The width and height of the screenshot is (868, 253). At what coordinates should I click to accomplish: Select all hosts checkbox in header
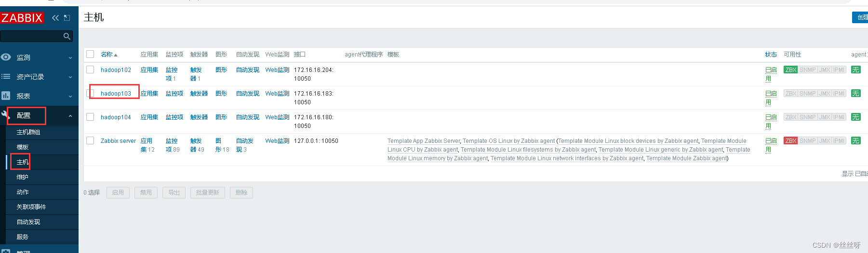(x=90, y=54)
